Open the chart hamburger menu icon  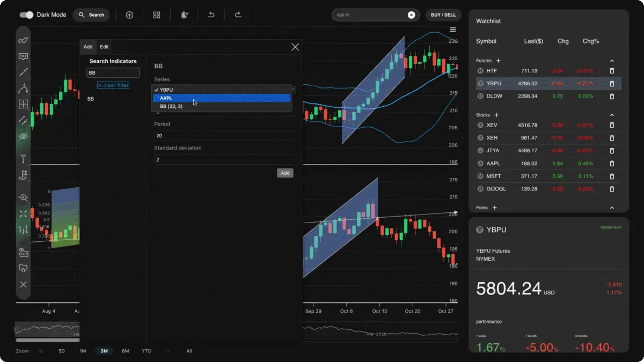pyautogui.click(x=453, y=30)
